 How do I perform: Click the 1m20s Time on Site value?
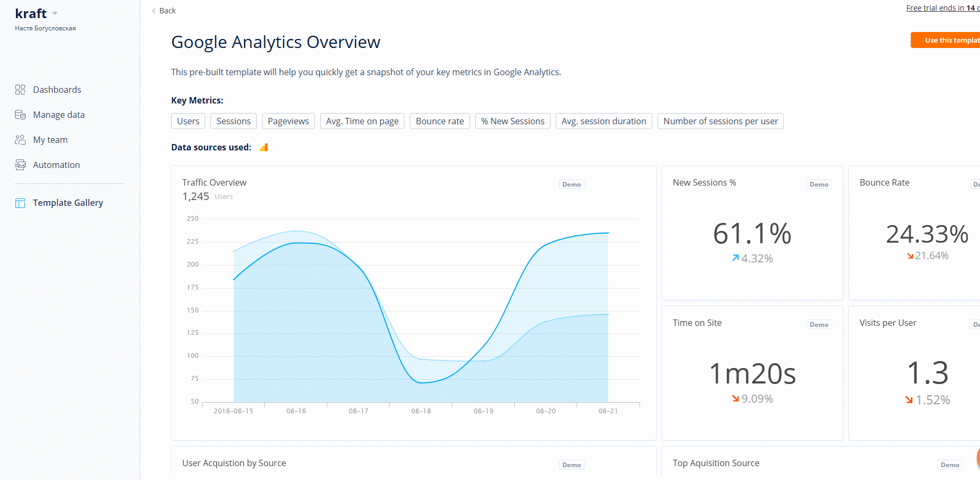[x=752, y=373]
